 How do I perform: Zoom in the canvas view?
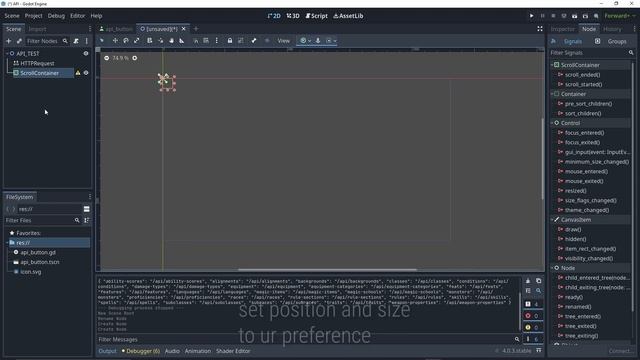[x=135, y=58]
